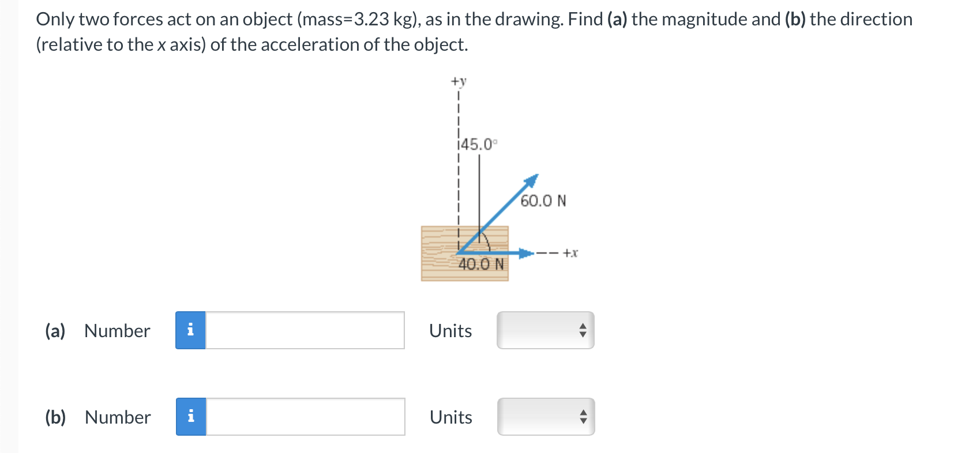Open the Units dropdown for part (a)
Image resolution: width=980 pixels, height=453 pixels.
pos(545,330)
